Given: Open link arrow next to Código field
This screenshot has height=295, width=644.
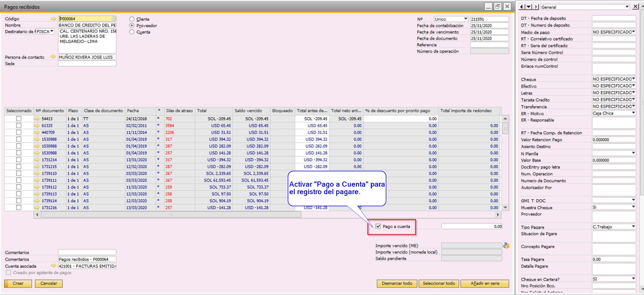Looking at the screenshot, I should tap(53, 19).
